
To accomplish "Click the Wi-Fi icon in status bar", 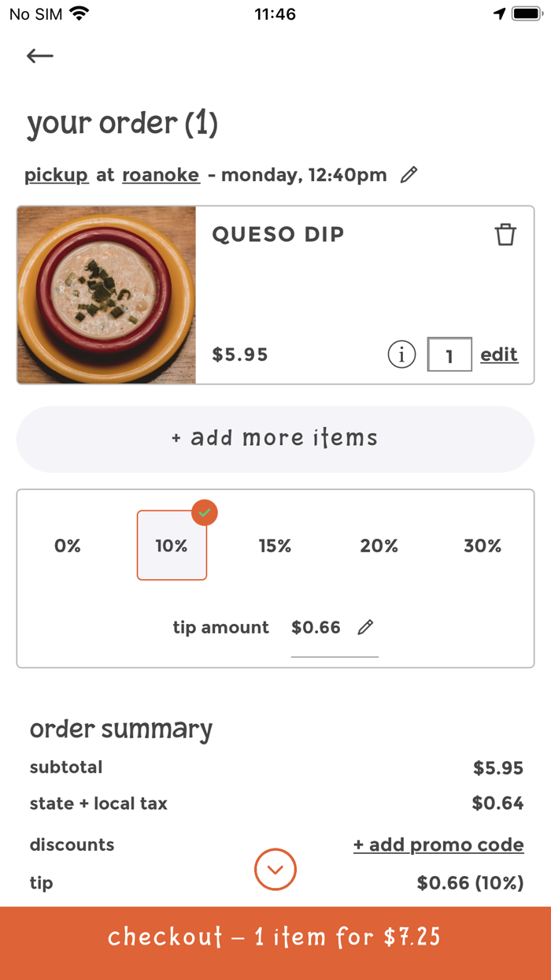I will (77, 13).
